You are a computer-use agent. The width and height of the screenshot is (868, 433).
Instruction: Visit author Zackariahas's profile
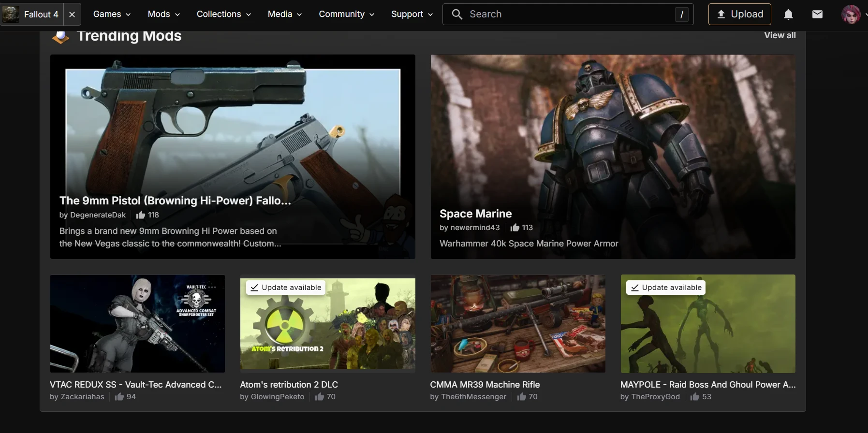pyautogui.click(x=82, y=397)
